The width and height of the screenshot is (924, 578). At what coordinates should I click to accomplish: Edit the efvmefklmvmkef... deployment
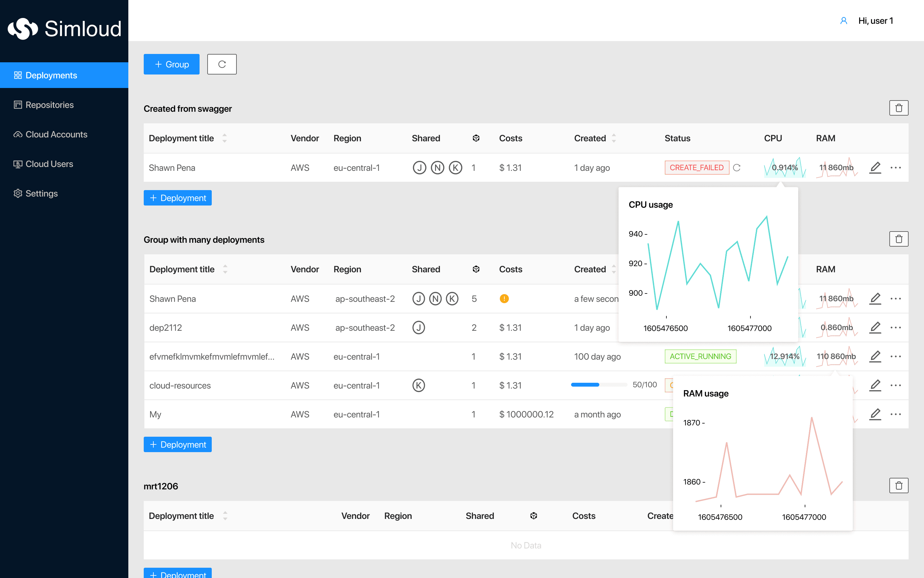click(875, 356)
